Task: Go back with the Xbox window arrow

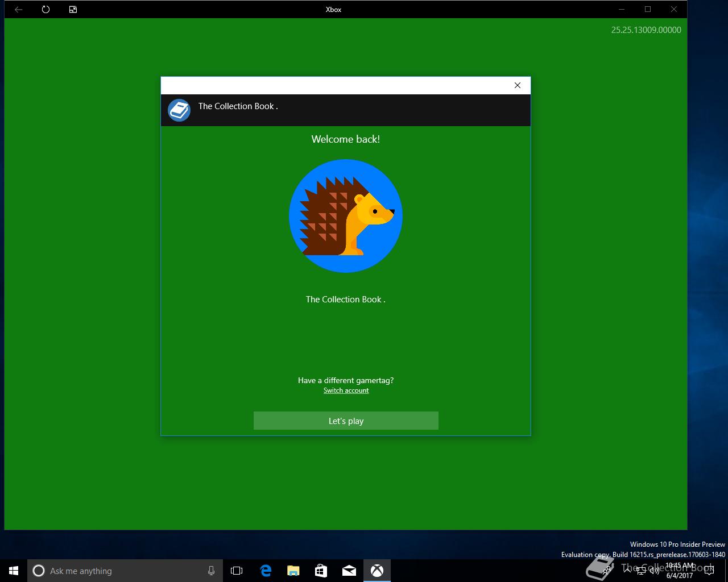Action: point(18,9)
